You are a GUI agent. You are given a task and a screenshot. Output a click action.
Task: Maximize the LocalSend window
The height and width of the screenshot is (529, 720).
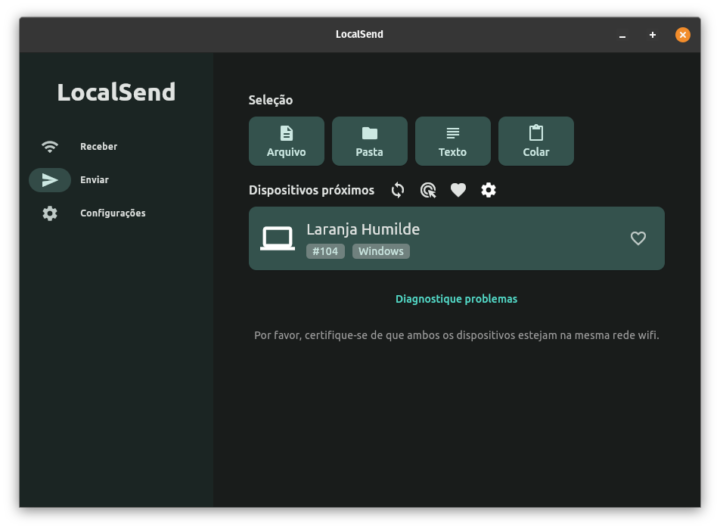point(652,35)
